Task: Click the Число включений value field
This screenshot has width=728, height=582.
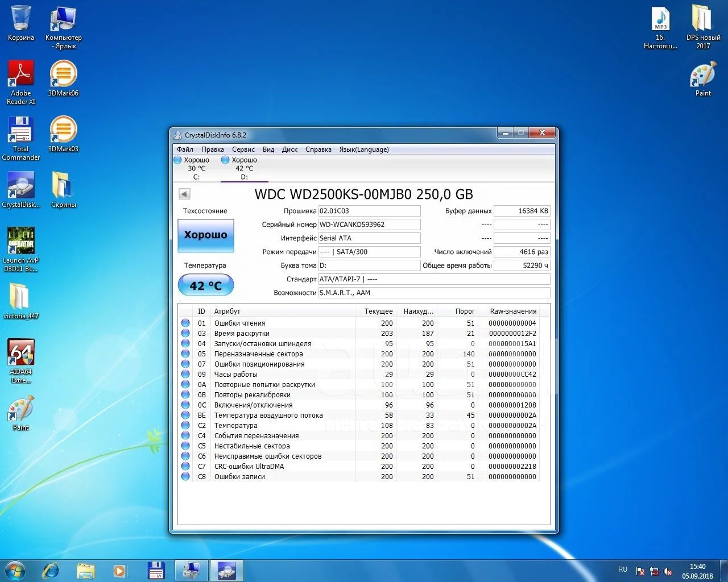Action: (522, 252)
